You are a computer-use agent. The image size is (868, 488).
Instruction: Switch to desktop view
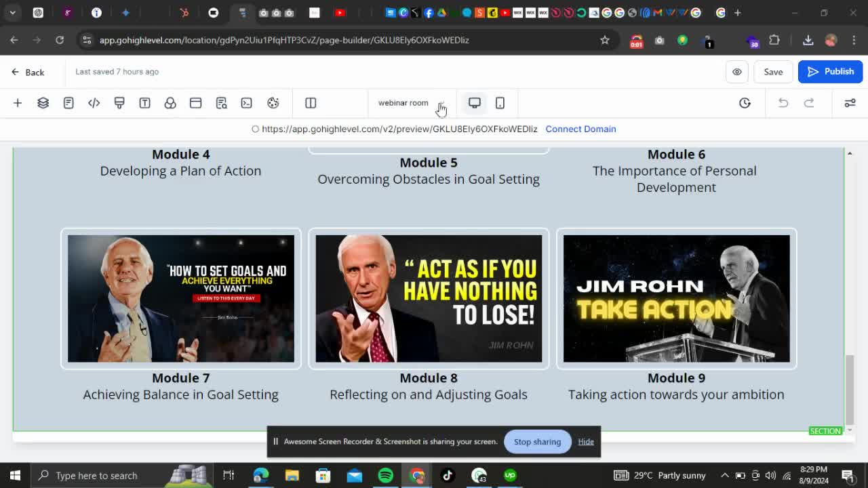click(475, 103)
